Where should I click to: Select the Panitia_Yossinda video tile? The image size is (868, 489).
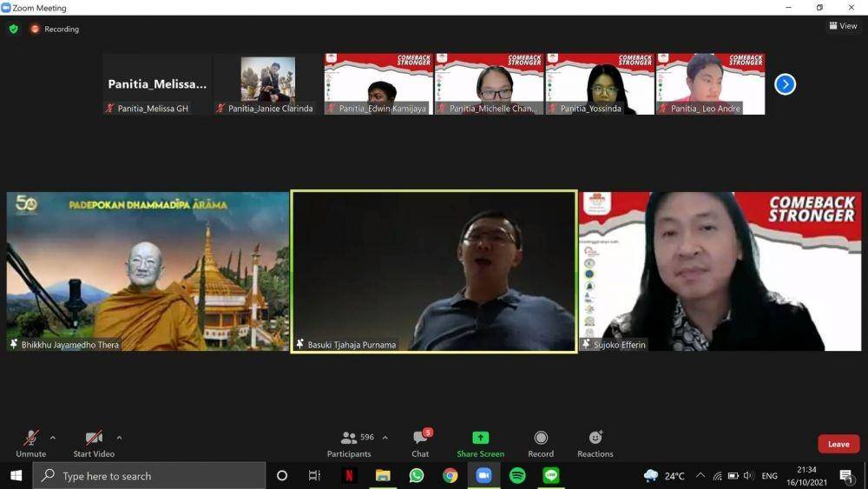point(600,84)
